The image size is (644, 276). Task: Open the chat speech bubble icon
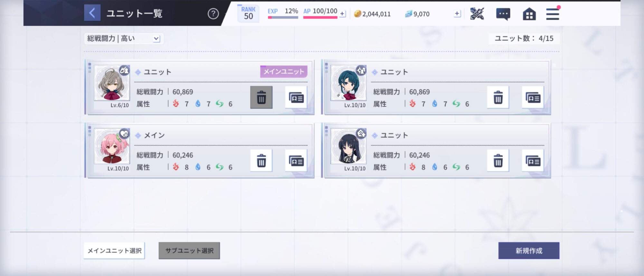[503, 14]
